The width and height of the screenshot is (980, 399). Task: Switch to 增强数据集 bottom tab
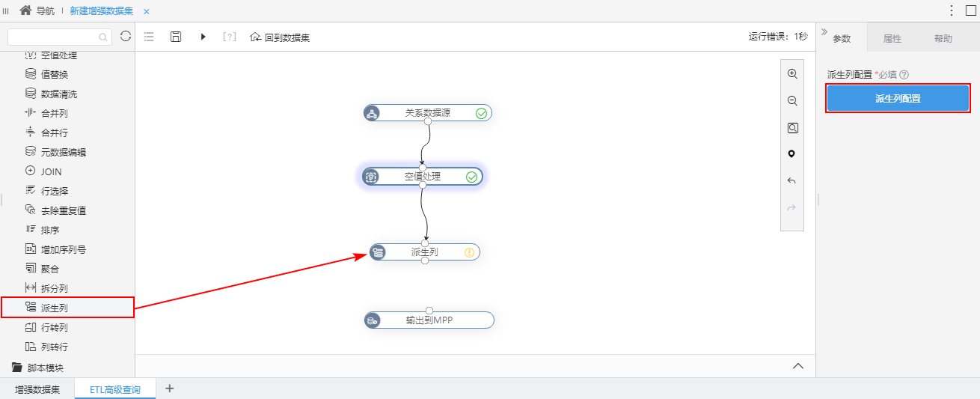coord(37,389)
